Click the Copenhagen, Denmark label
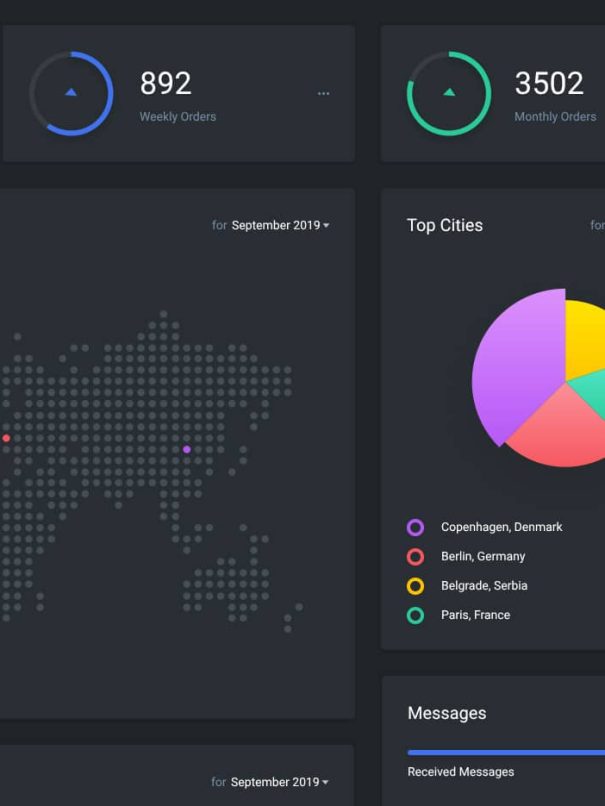Image resolution: width=605 pixels, height=806 pixels. pos(502,527)
